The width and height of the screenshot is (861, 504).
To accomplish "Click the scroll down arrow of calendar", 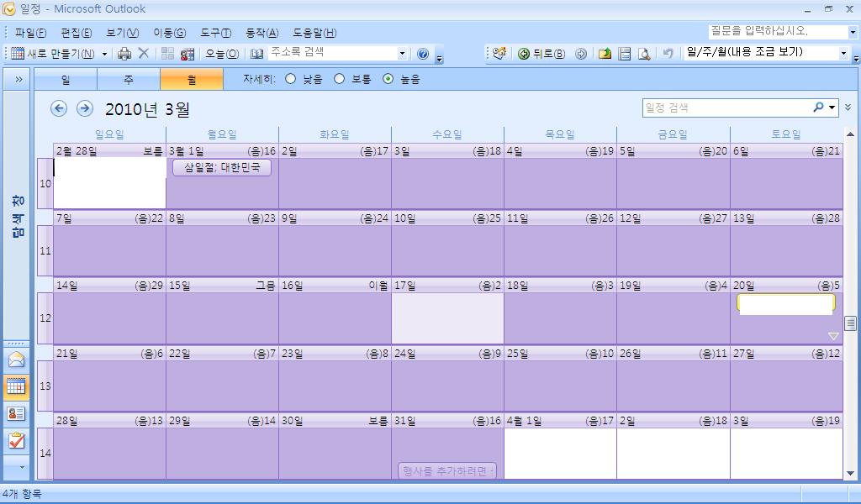I will (851, 473).
